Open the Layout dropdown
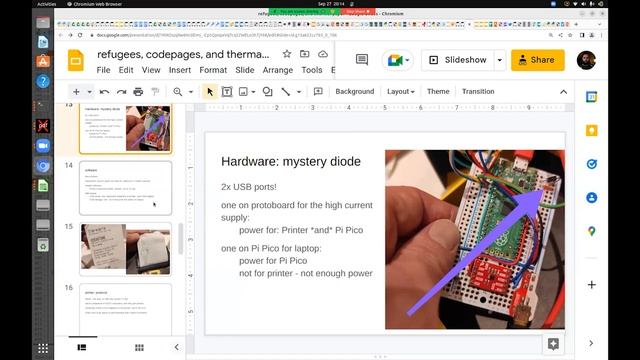The image size is (640, 360). pyautogui.click(x=400, y=91)
